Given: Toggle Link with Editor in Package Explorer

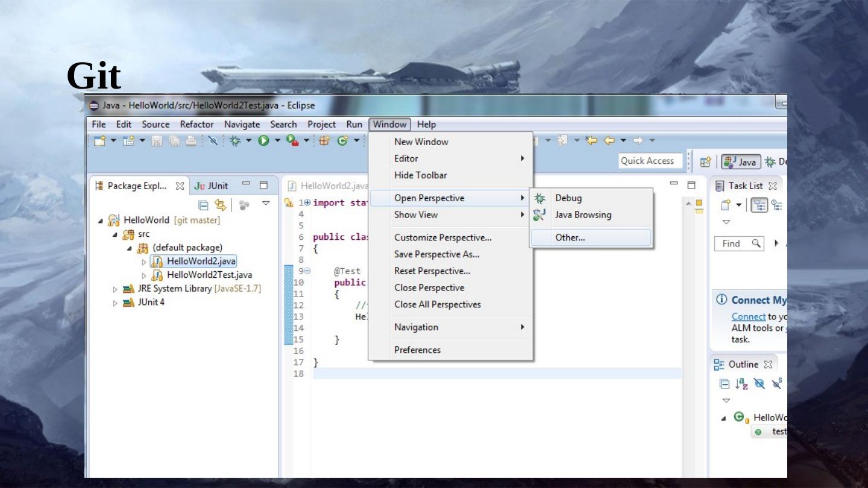Looking at the screenshot, I should [x=221, y=204].
